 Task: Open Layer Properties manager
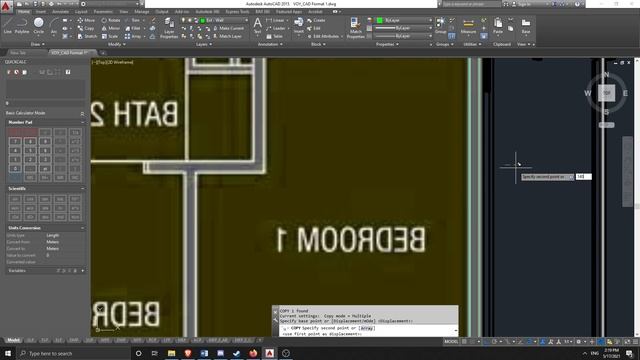tap(169, 28)
